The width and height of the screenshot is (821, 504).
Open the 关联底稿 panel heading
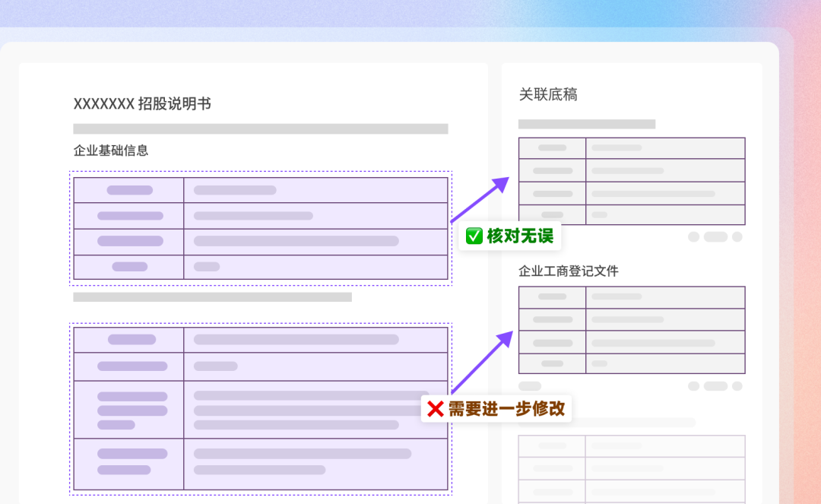tap(547, 95)
